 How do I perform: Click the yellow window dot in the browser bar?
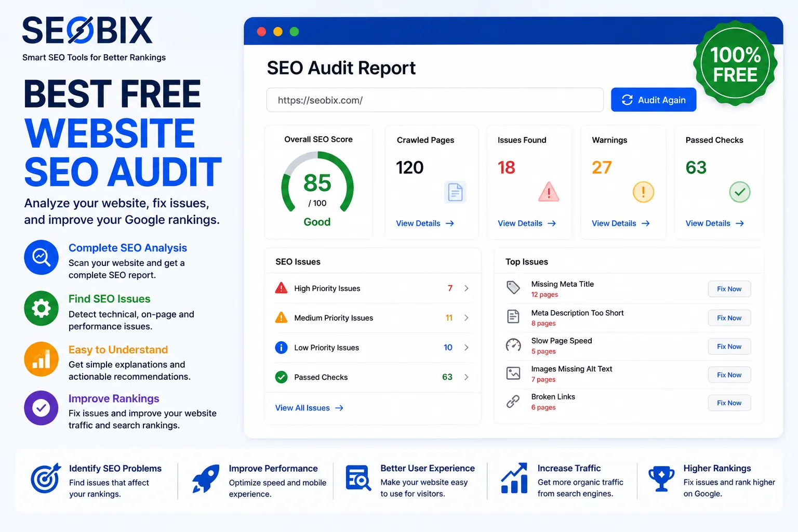tap(278, 32)
